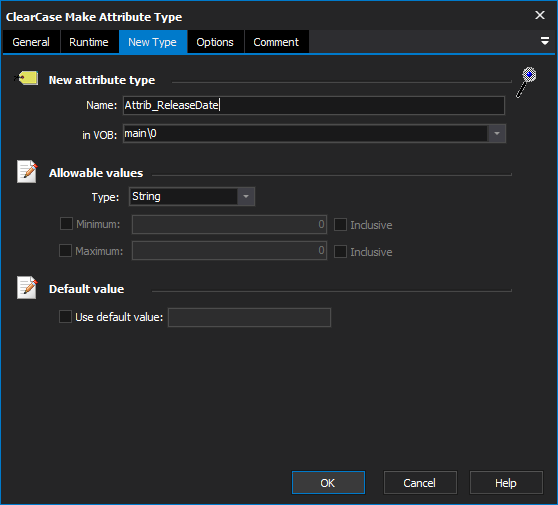Screen dimensions: 558x505
Task: Enable the Maximum checkbox
Action: tap(65, 251)
